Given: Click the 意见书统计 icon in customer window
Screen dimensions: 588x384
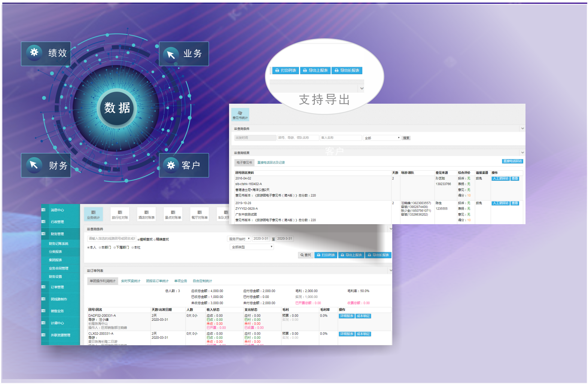Looking at the screenshot, I should pyautogui.click(x=240, y=115).
